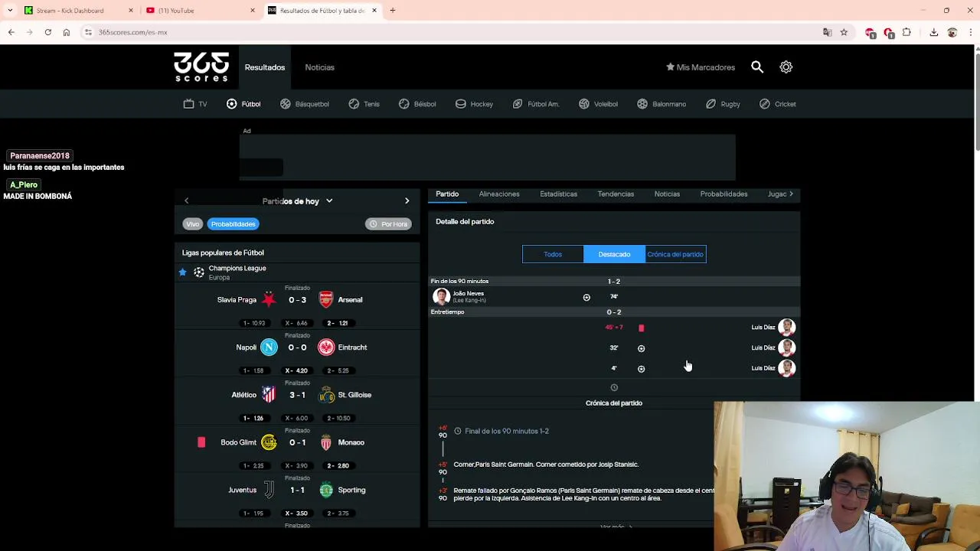Open the browser extensions puzzle icon
980x551 pixels.
coord(906,32)
